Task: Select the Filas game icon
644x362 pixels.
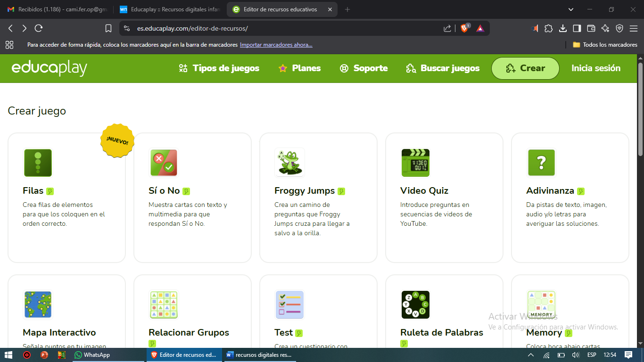Action: tap(38, 162)
